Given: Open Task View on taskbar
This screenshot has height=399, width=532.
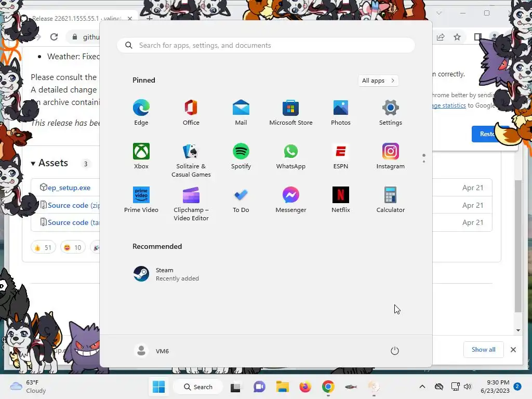Looking at the screenshot, I should pyautogui.click(x=235, y=387).
